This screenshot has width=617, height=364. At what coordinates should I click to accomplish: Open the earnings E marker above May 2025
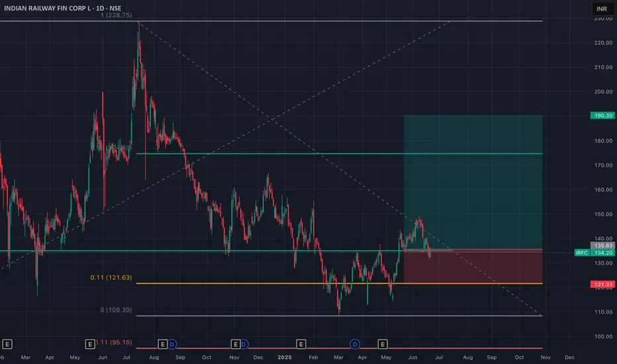[x=383, y=344]
